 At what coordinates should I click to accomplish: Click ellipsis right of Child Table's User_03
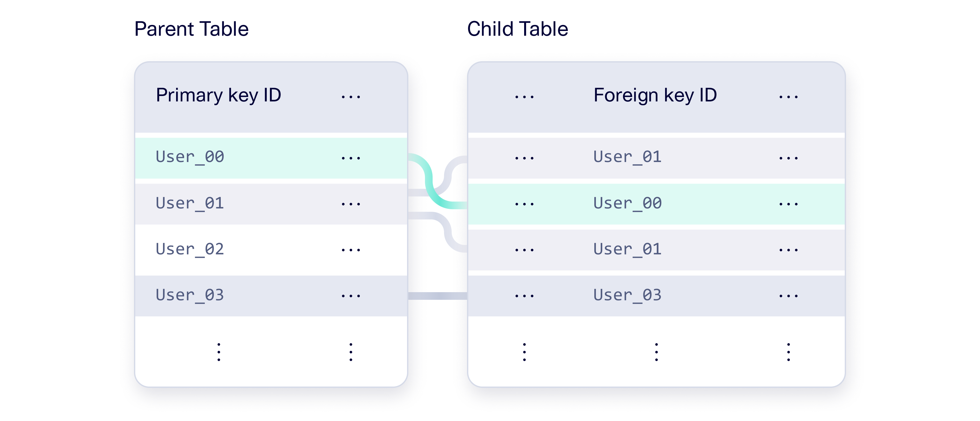tap(788, 296)
